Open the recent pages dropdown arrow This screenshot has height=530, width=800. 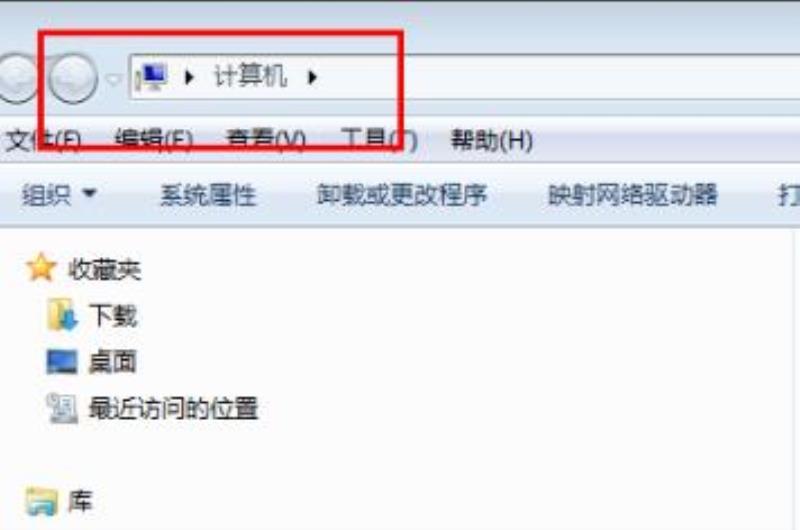click(x=113, y=79)
